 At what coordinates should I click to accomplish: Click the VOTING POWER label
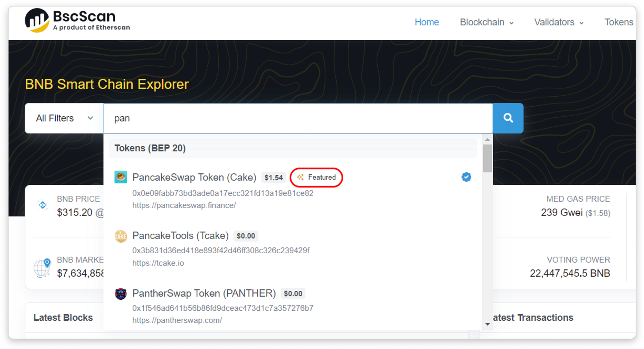pyautogui.click(x=579, y=260)
